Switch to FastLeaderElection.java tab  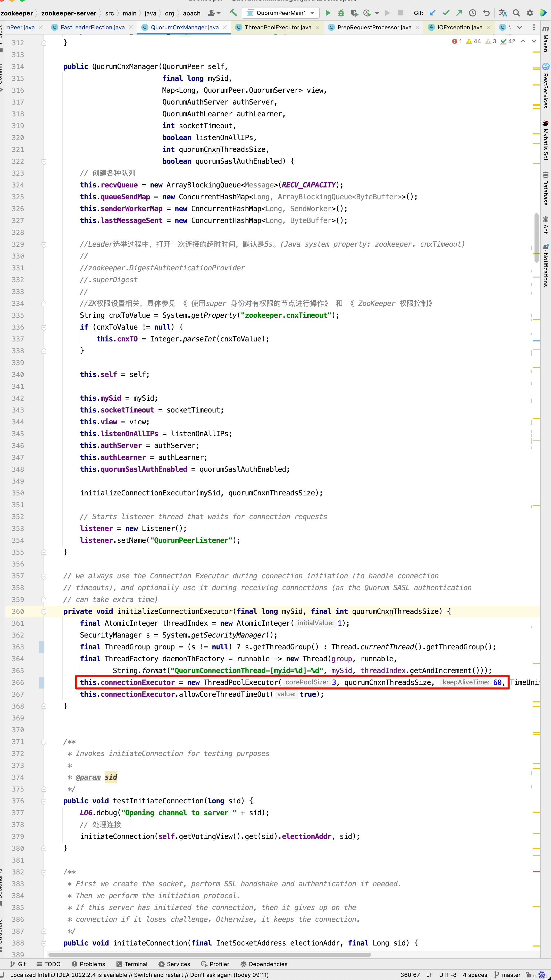coord(93,27)
